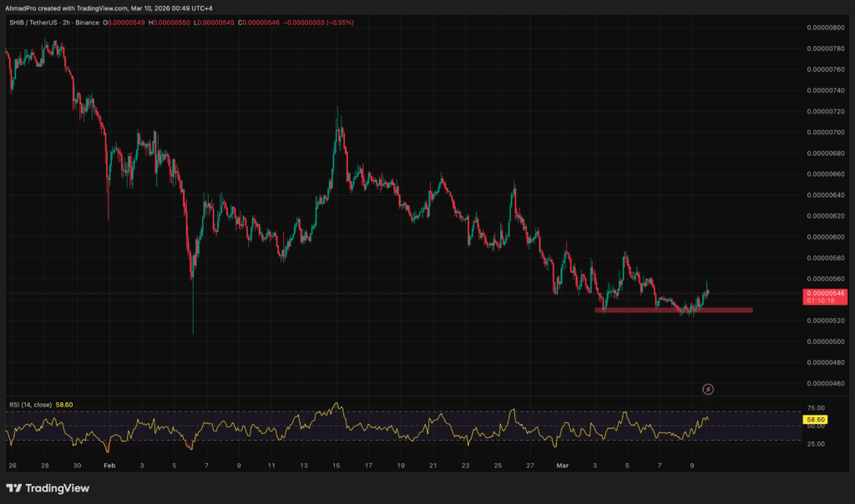
Task: Click the 15 date label on time axis
Action: tap(336, 464)
